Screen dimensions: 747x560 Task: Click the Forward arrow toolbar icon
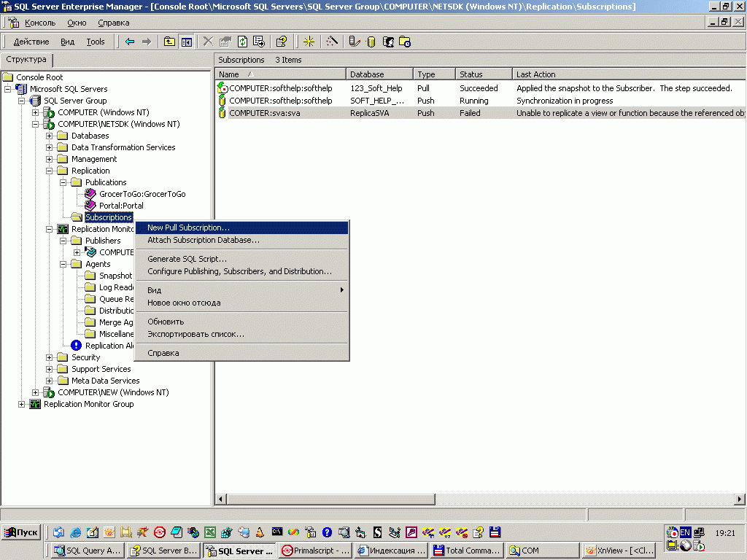[147, 42]
